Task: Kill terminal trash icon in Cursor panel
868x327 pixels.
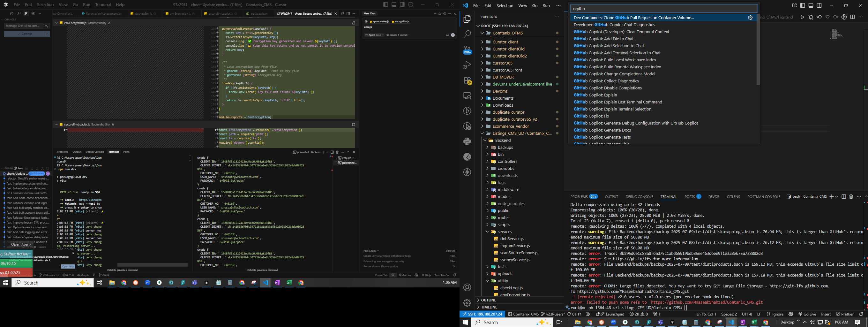Action: point(337,152)
